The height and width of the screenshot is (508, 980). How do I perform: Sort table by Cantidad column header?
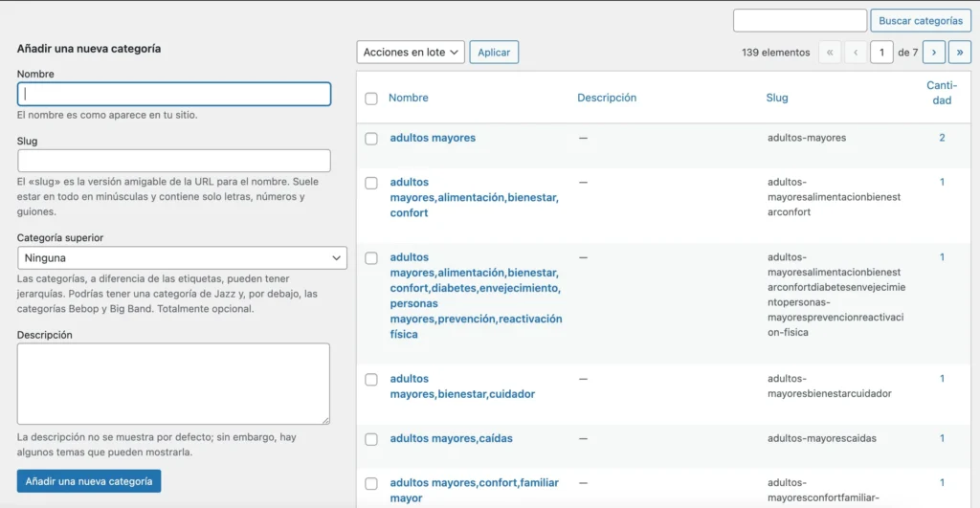[x=942, y=93]
